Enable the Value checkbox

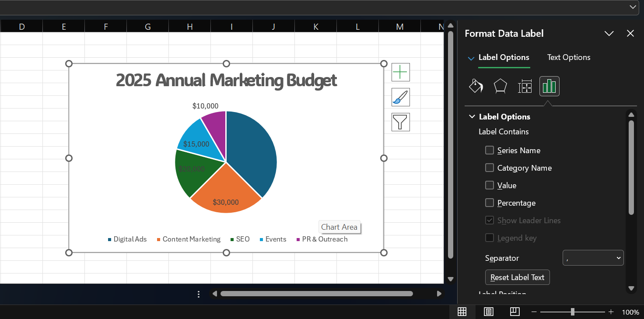pyautogui.click(x=490, y=185)
